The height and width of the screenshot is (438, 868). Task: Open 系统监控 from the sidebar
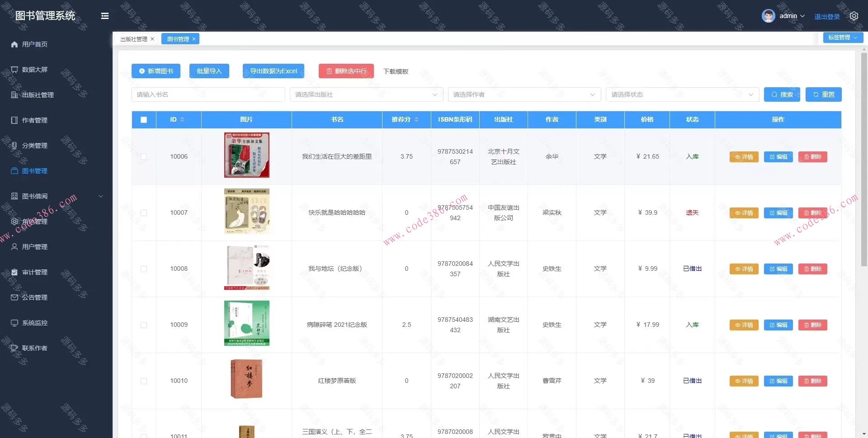[x=34, y=323]
